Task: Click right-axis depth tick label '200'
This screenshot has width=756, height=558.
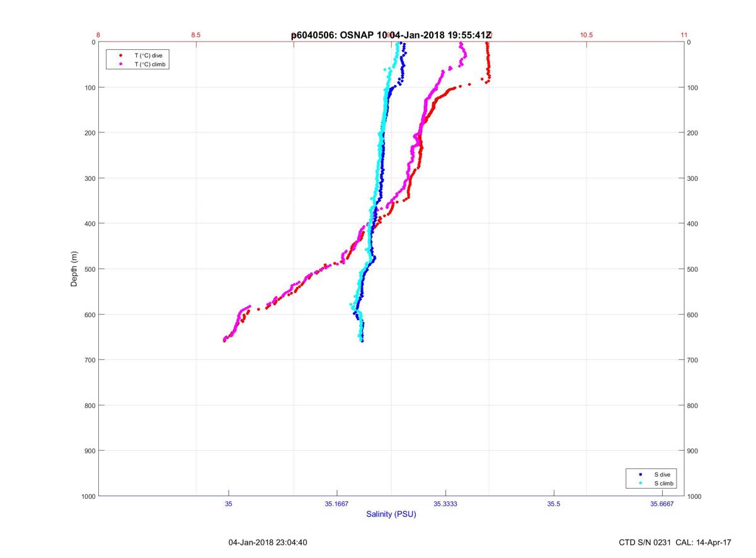Action: 694,133
